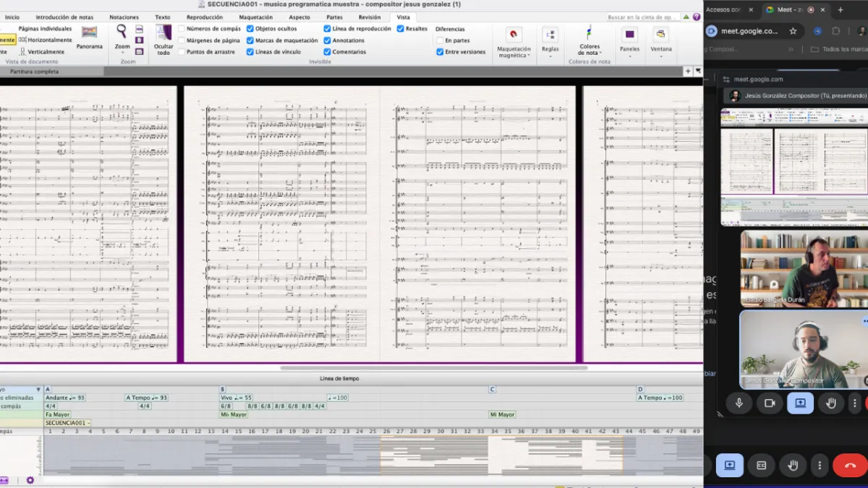Open Maquetación magnética icon
This screenshot has height=488, width=868.
point(514,34)
